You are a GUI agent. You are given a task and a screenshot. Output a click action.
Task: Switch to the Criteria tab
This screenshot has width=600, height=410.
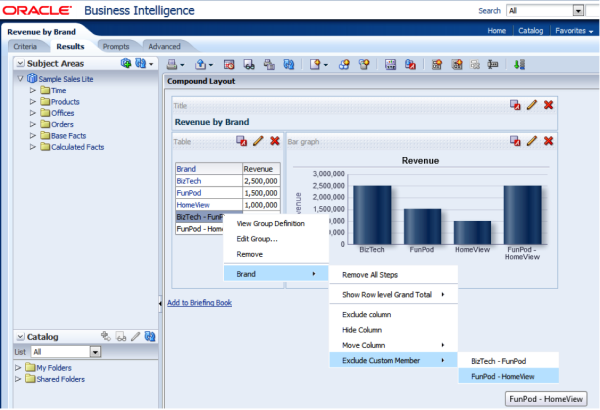coord(25,46)
